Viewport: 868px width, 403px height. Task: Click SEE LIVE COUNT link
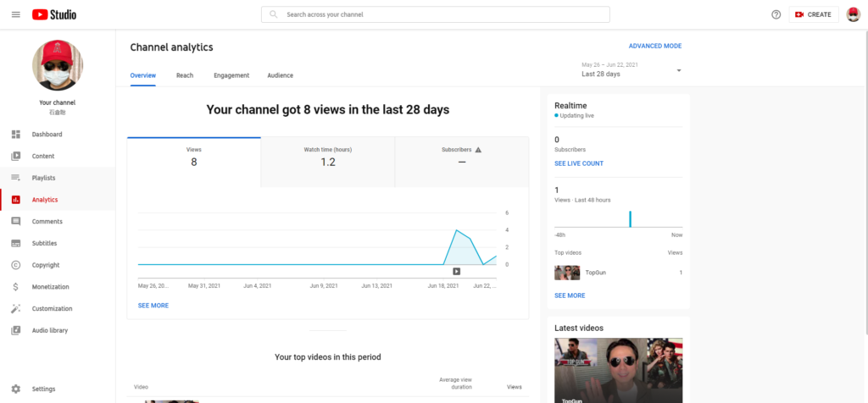pyautogui.click(x=579, y=163)
